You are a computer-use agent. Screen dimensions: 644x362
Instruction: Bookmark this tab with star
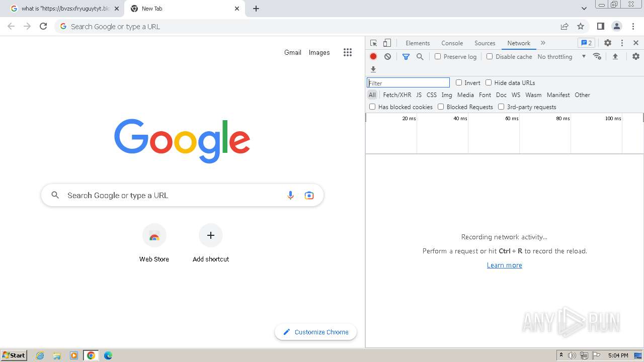[581, 26]
